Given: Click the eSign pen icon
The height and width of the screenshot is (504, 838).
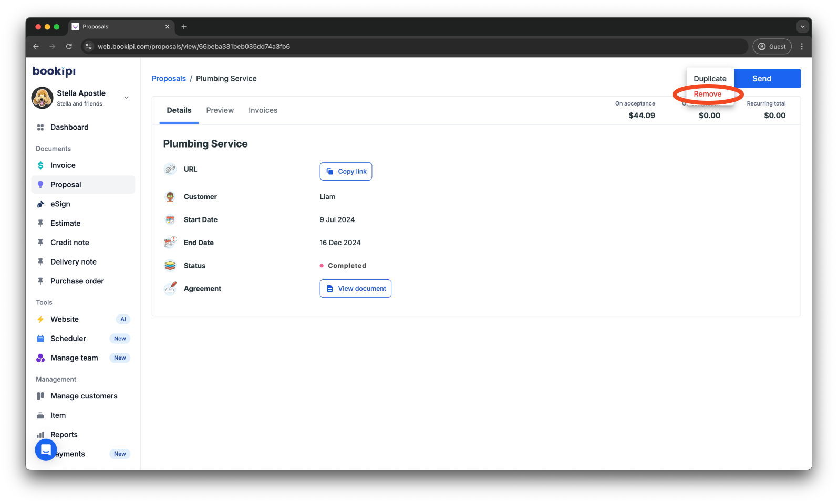Looking at the screenshot, I should click(40, 204).
